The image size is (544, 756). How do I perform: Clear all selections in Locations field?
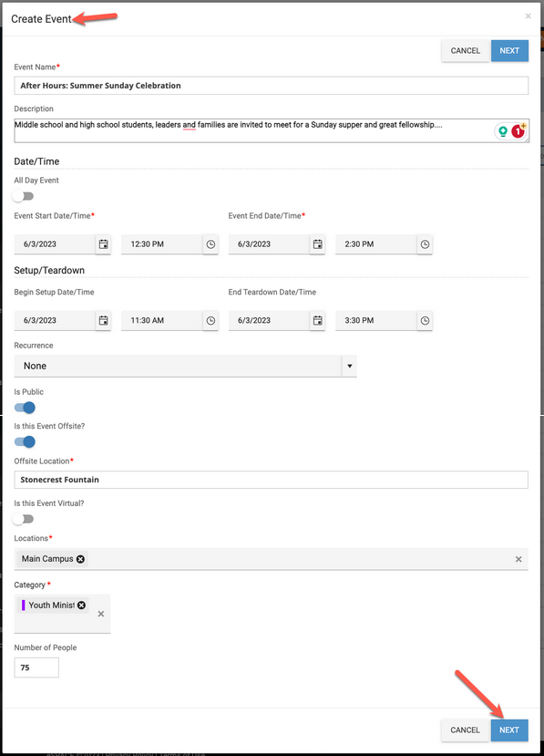point(518,559)
